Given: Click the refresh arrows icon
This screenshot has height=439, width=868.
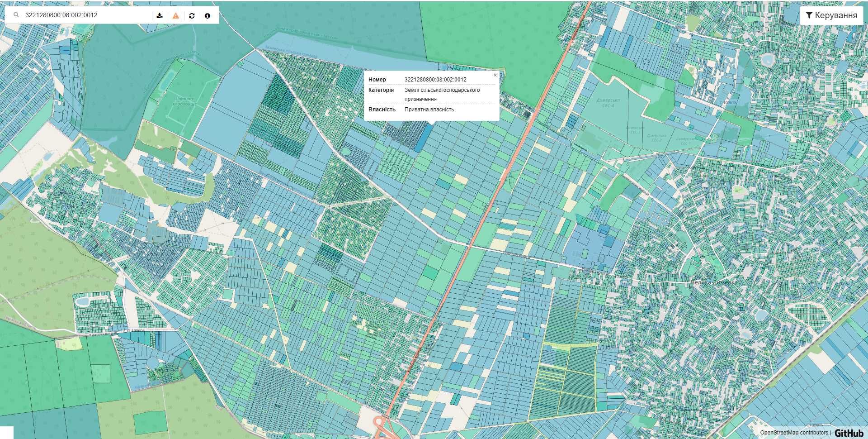Looking at the screenshot, I should click(192, 15).
